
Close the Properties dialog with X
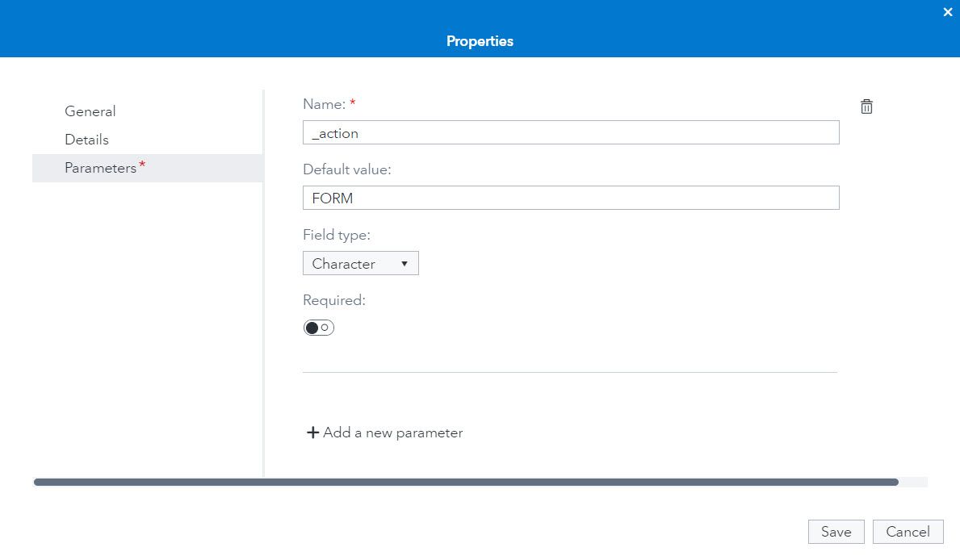pyautogui.click(x=948, y=12)
